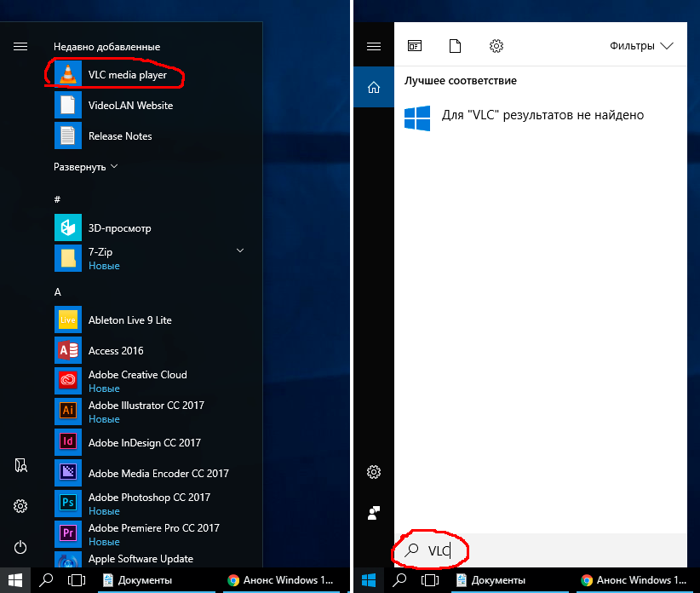This screenshot has height=593, width=700.
Task: Jump to letter index via # header
Action: coord(57,199)
